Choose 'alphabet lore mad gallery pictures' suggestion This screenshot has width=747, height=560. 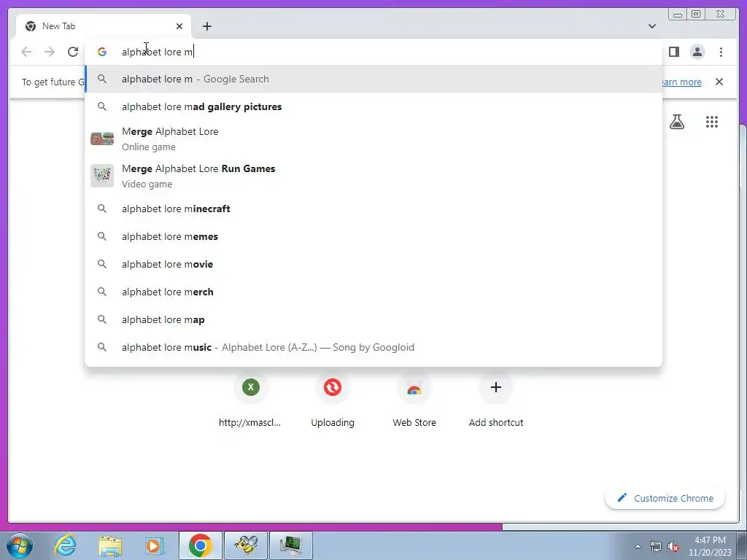pos(373,106)
